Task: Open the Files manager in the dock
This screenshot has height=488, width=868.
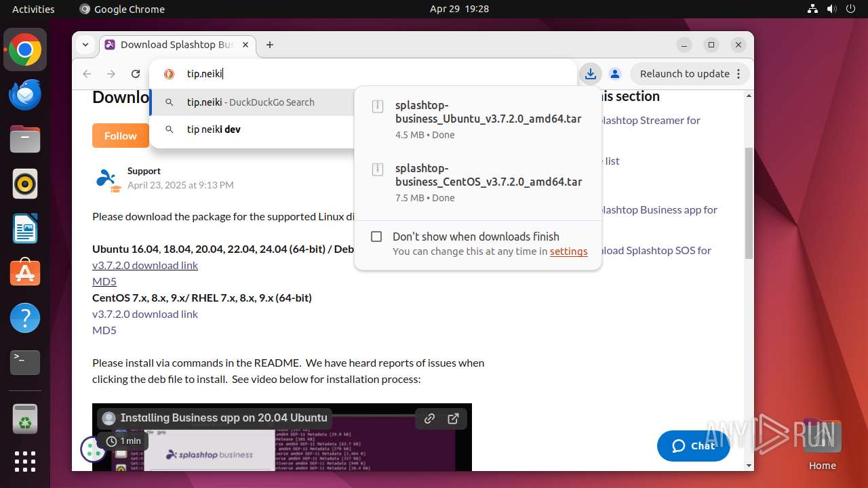Action: (25, 140)
